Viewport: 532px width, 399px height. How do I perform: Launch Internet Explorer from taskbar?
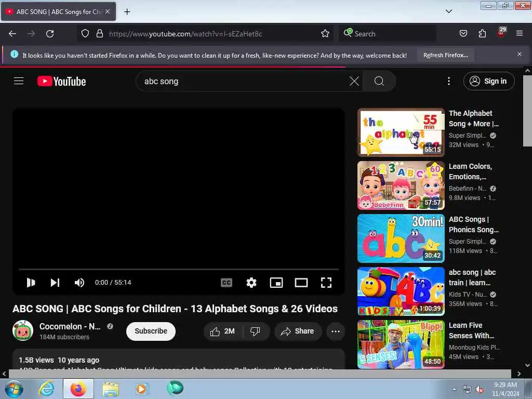(46, 389)
